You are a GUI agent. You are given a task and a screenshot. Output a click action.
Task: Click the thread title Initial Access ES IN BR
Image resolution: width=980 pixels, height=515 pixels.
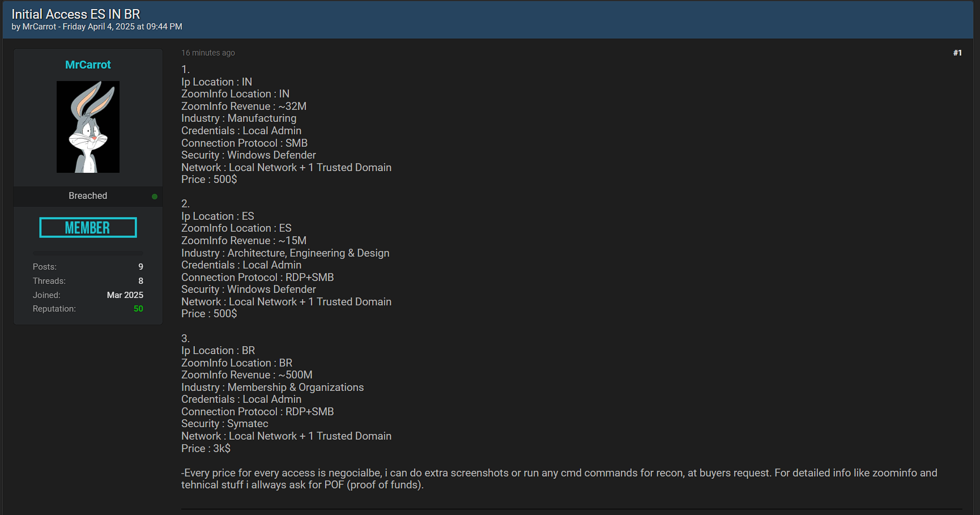76,14
